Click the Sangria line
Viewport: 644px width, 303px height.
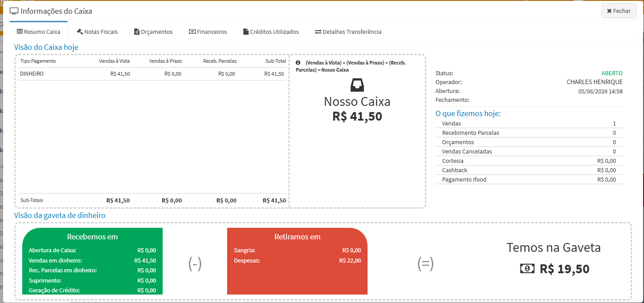[x=297, y=250]
